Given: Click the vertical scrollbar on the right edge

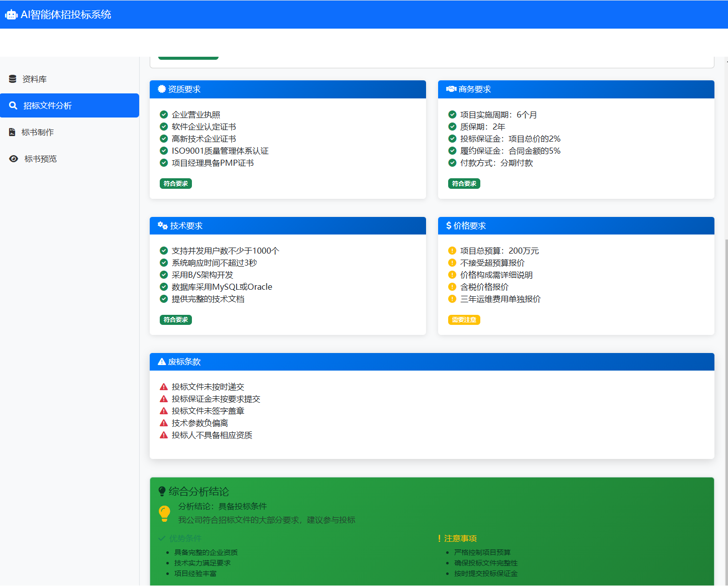Looking at the screenshot, I should [725, 402].
